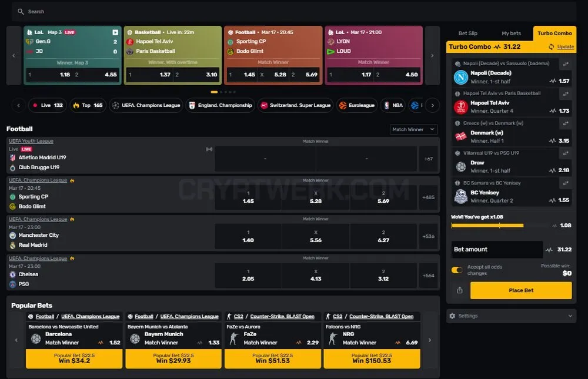Click the Real Madrid crest icon

[12, 245]
